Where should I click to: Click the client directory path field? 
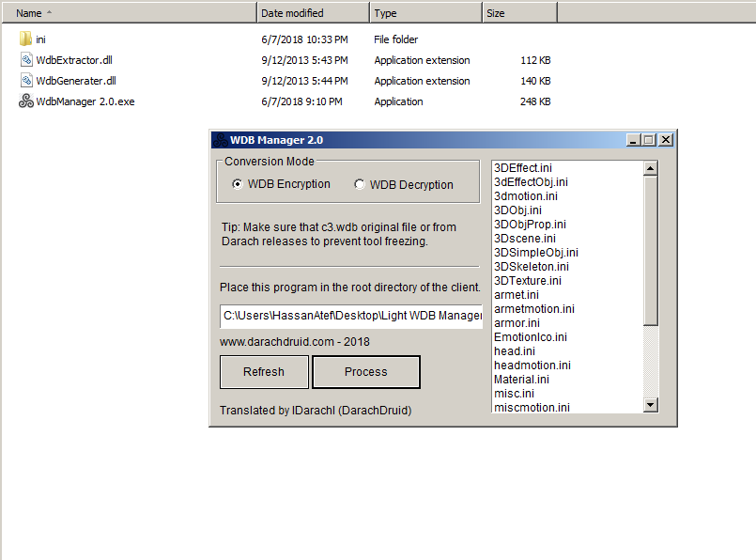point(350,317)
